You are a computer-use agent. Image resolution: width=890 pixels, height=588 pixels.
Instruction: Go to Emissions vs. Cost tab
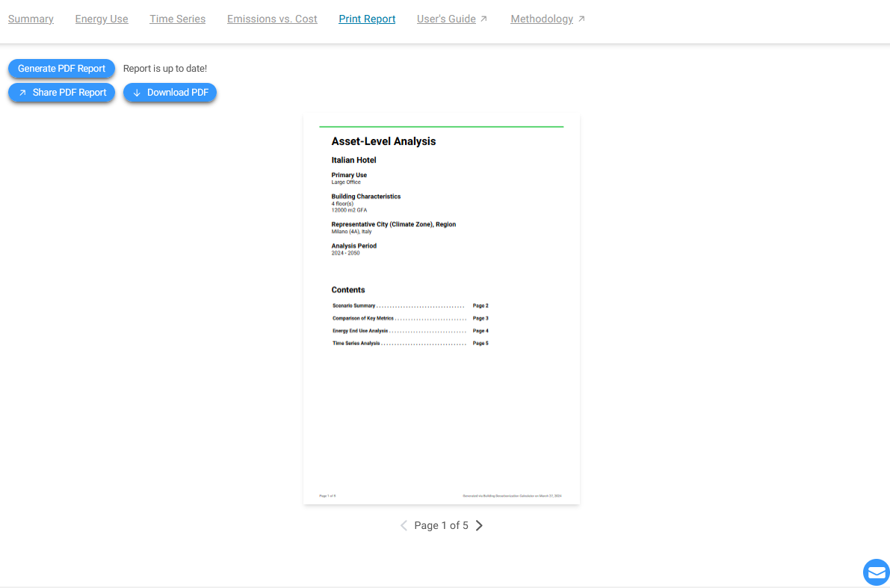click(x=272, y=19)
